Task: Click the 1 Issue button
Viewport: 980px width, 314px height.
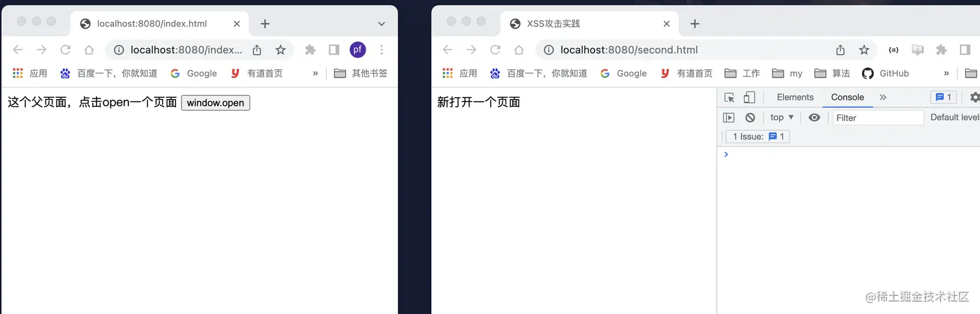Action: pos(758,137)
